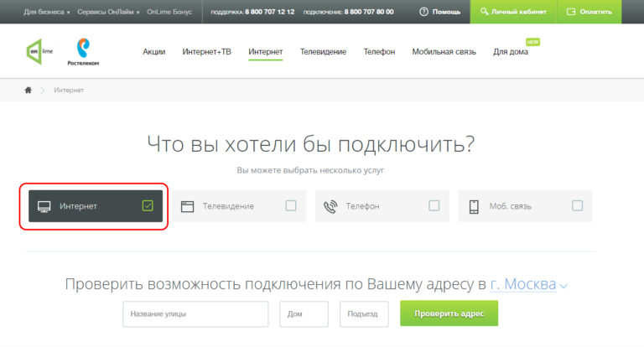The height and width of the screenshot is (347, 644).
Task: Check the Телевидение service checkbox
Action: click(x=290, y=205)
